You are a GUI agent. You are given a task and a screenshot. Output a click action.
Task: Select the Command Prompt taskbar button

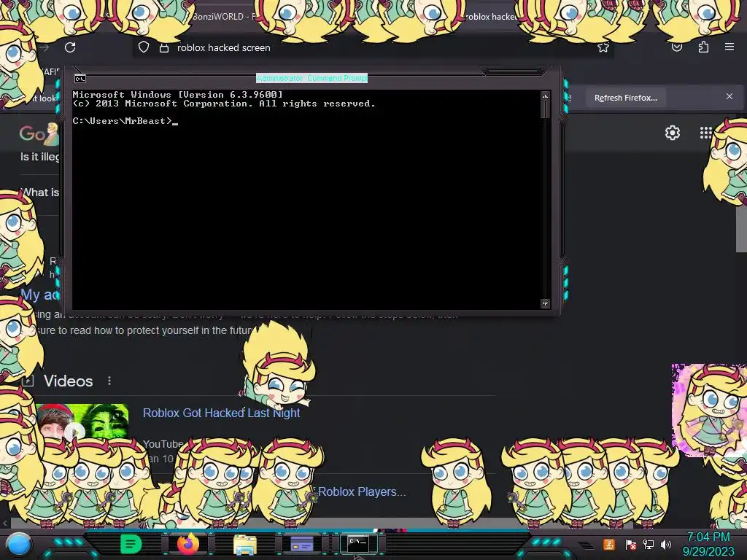(x=359, y=543)
